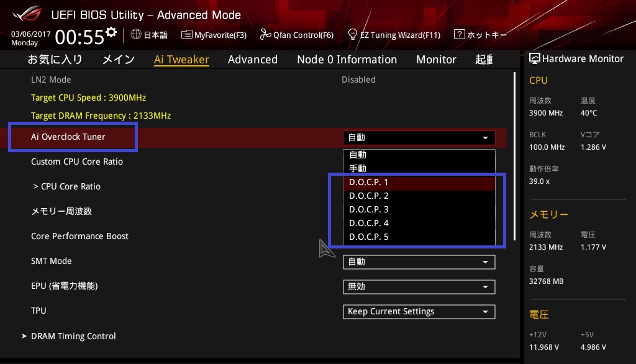This screenshot has width=636, height=364.
Task: Click memory frequency 2133 MHz reading
Action: pos(546,247)
